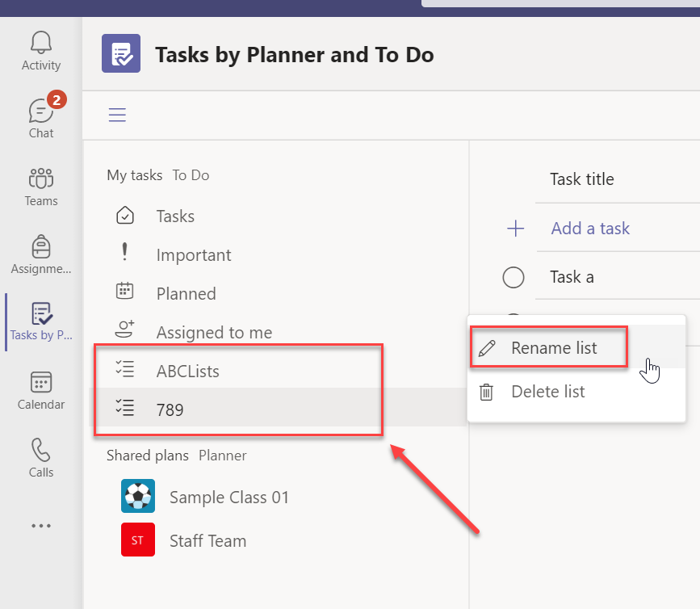The height and width of the screenshot is (609, 700).
Task: Mark Task a as complete
Action: point(513,277)
